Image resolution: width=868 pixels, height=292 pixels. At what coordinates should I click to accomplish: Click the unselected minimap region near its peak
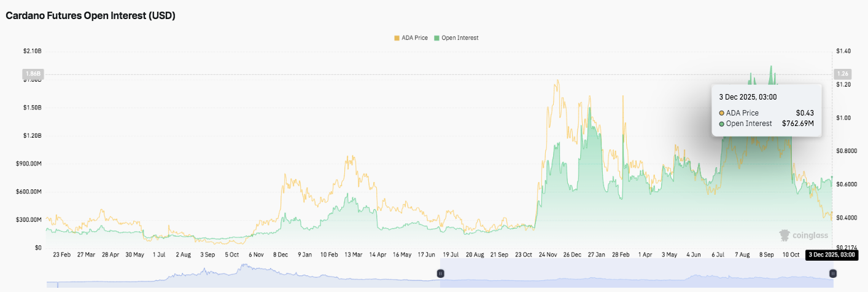pyautogui.click(x=246, y=270)
